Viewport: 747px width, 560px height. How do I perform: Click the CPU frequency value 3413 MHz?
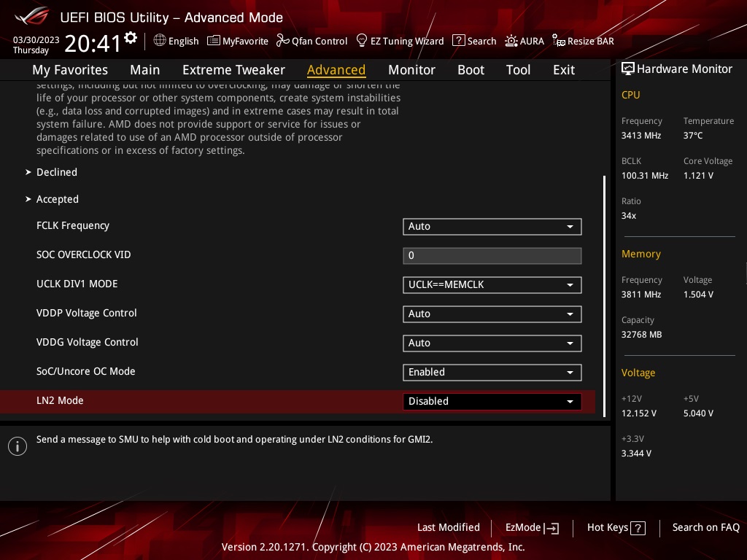(640, 135)
